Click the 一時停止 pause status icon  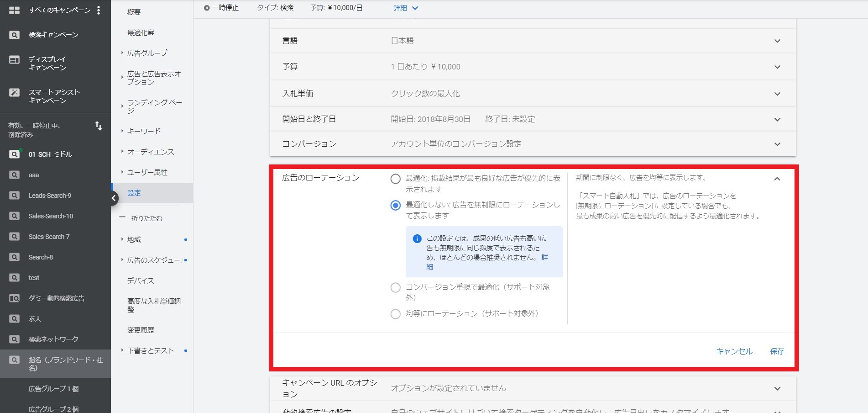tap(207, 8)
